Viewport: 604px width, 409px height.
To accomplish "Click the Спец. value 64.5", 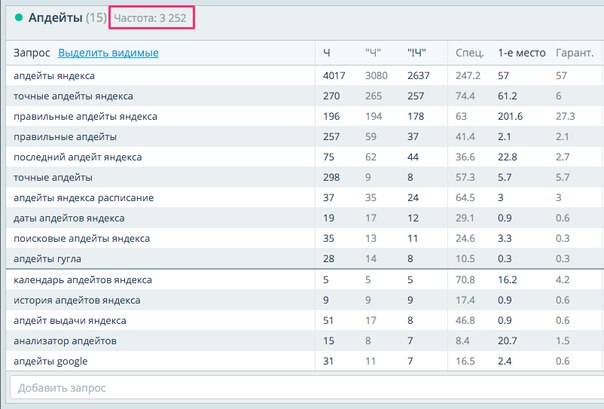I will [465, 198].
